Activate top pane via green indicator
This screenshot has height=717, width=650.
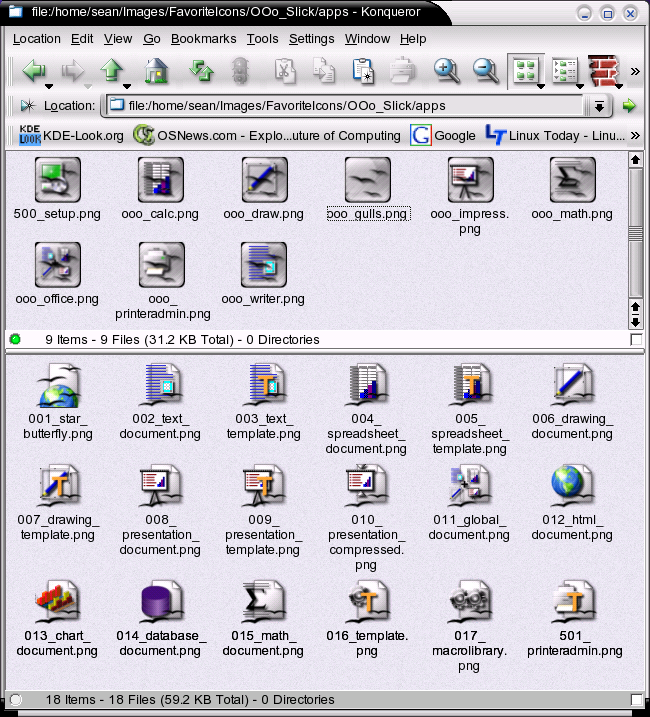(x=15, y=339)
